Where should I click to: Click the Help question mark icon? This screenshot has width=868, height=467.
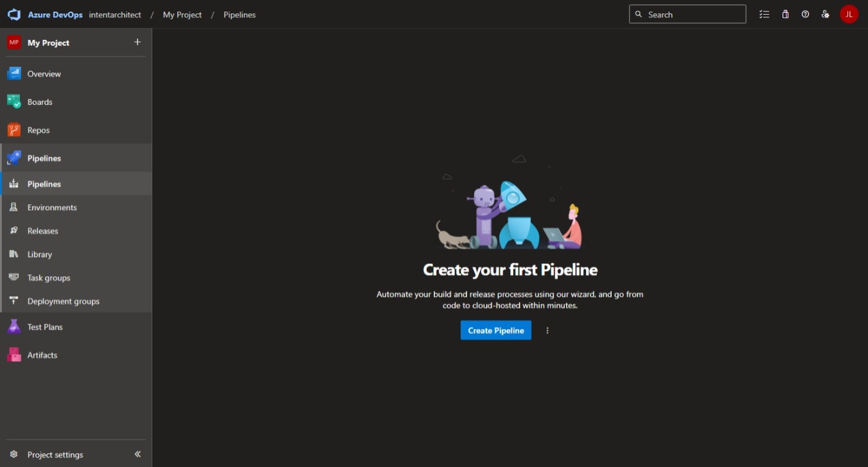coord(805,14)
